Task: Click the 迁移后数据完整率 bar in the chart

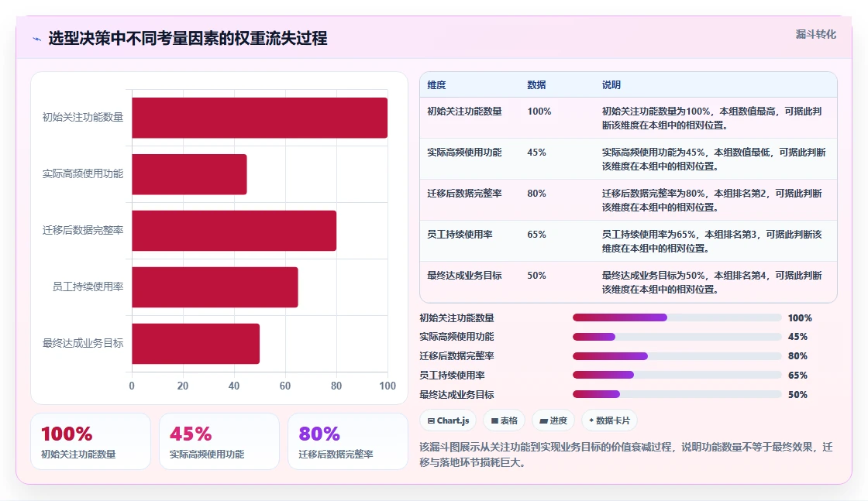Action: pos(234,231)
